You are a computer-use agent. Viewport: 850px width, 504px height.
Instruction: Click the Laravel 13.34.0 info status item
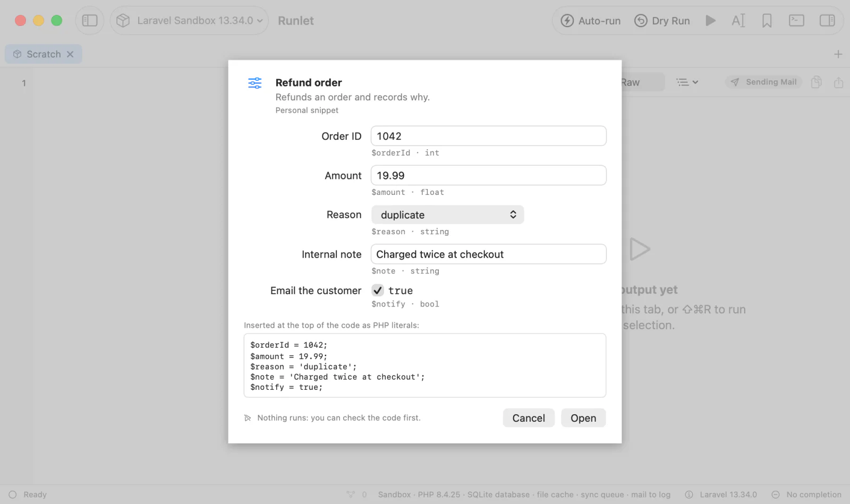tap(721, 494)
